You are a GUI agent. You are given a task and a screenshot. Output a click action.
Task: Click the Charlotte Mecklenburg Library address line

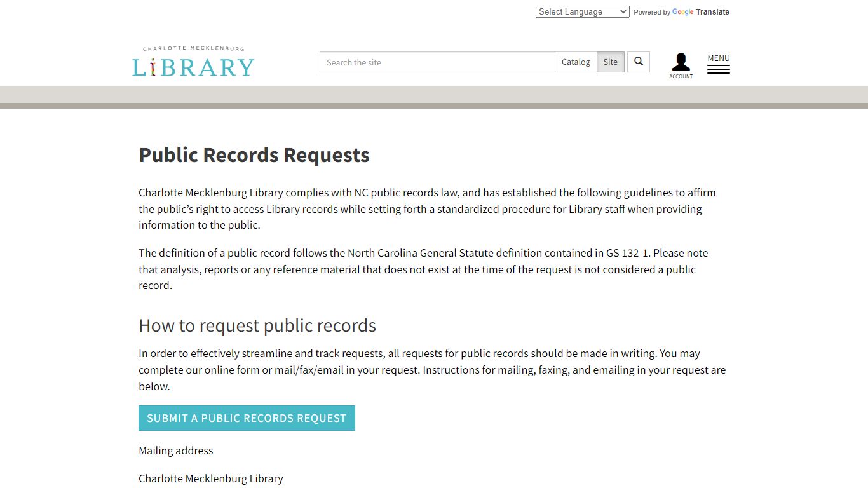211,478
